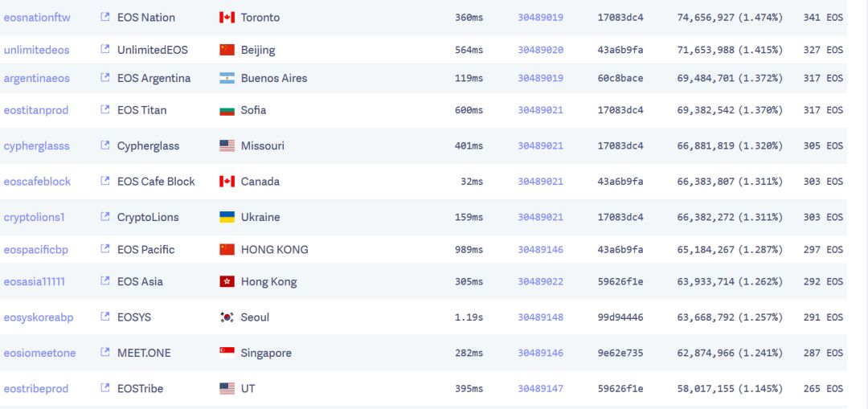Select latency value 600ms
This screenshot has width=868, height=409.
pos(469,110)
